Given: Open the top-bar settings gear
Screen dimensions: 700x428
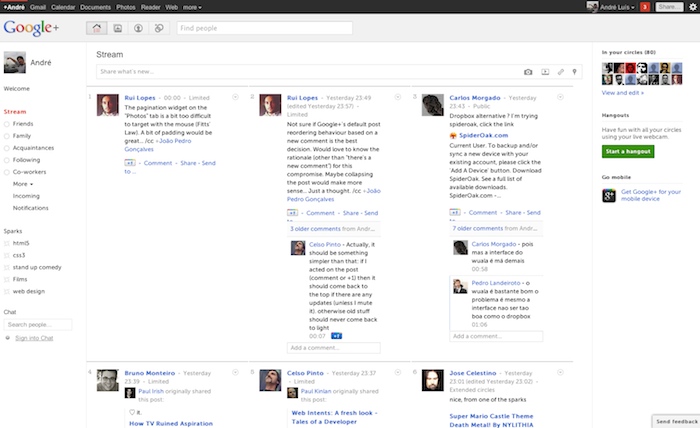Looking at the screenshot, I should click(x=688, y=7).
